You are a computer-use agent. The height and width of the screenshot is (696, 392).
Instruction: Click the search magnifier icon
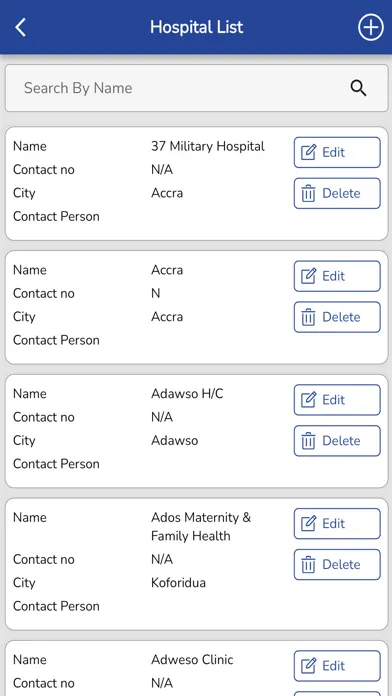click(358, 88)
